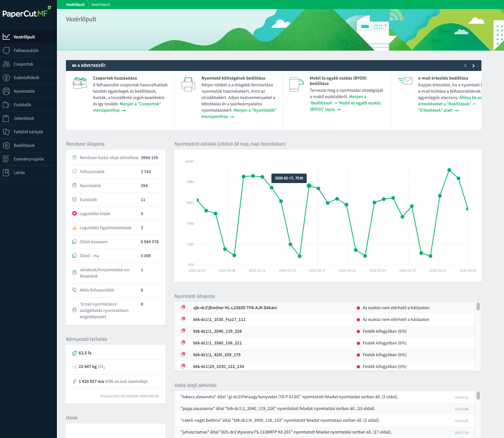
Task: Open the Számlafiókok sidebar icon
Action: 6,78
